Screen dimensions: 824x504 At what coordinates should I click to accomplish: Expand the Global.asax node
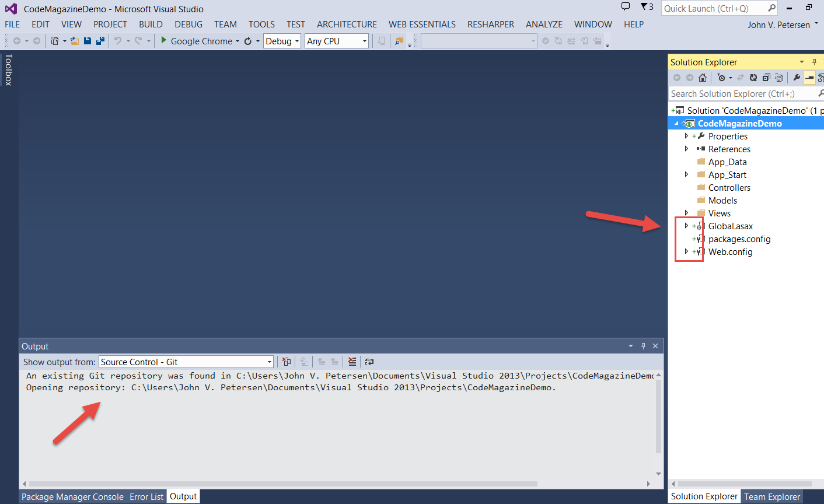pyautogui.click(x=686, y=226)
